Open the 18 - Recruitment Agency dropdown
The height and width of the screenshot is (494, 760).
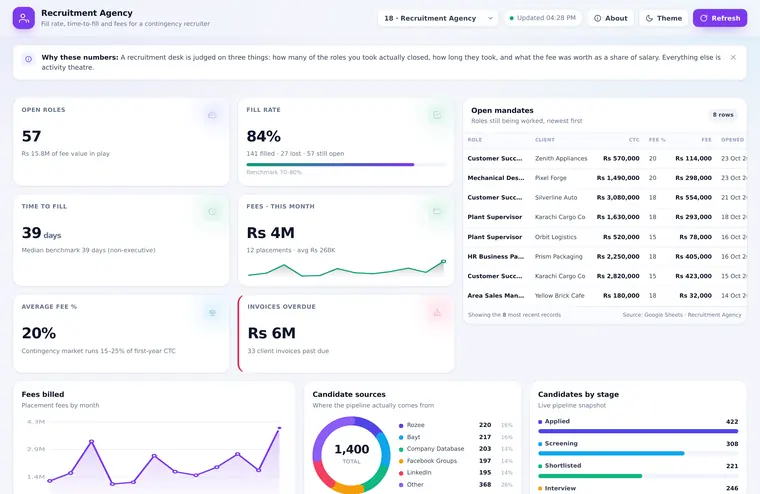tap(438, 18)
